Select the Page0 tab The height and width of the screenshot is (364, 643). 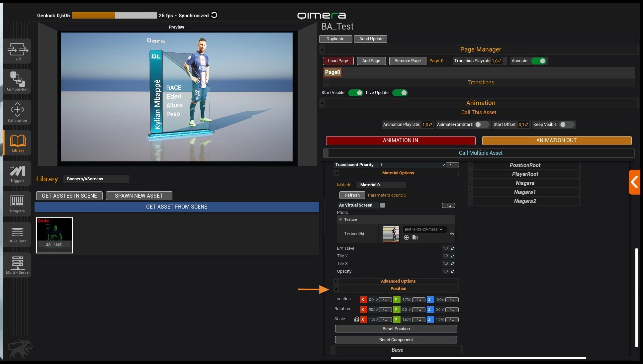(x=332, y=72)
